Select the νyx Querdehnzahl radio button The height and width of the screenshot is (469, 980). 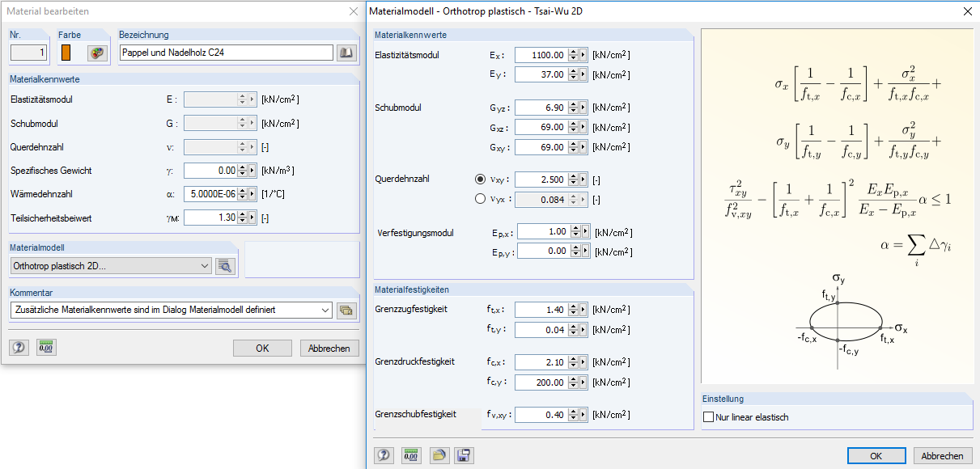coord(481,201)
